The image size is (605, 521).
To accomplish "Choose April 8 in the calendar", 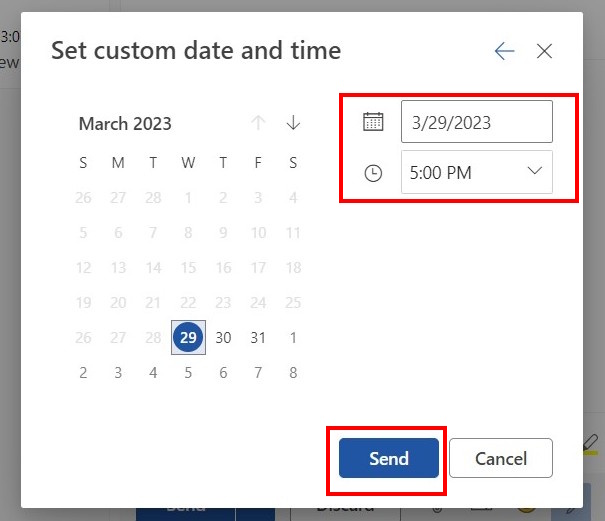I will coord(293,373).
